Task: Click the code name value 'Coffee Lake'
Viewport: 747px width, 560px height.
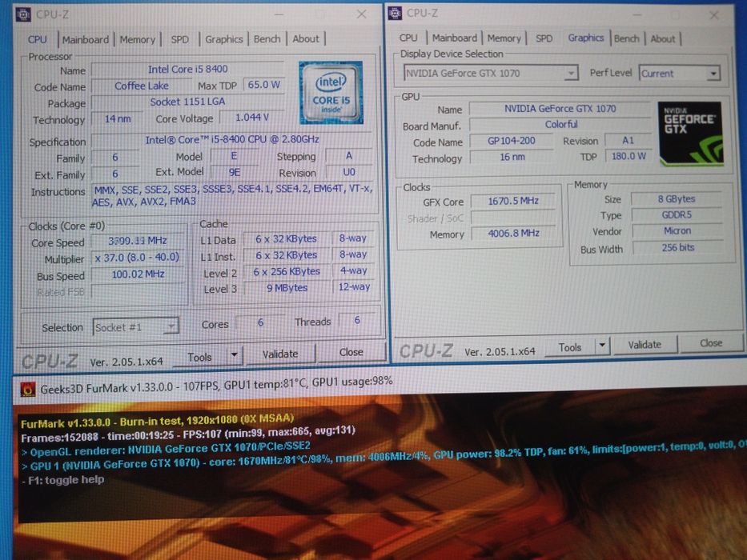Action: click(x=142, y=86)
